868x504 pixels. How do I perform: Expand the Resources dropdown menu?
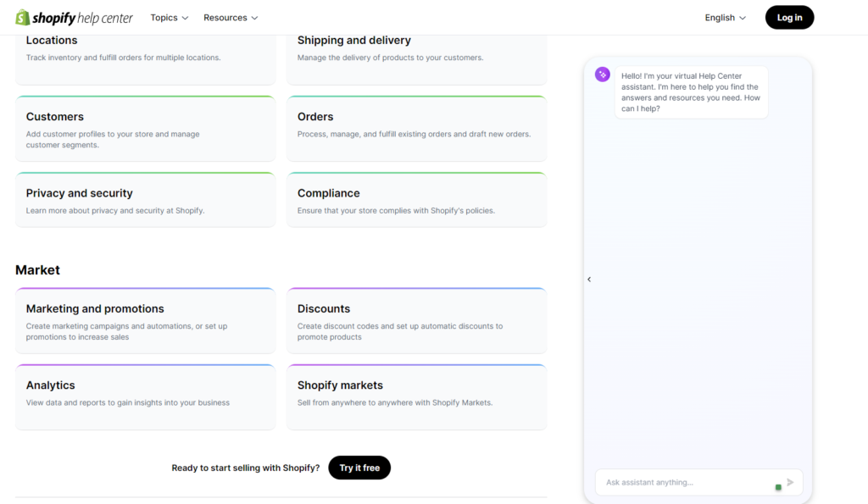point(231,18)
